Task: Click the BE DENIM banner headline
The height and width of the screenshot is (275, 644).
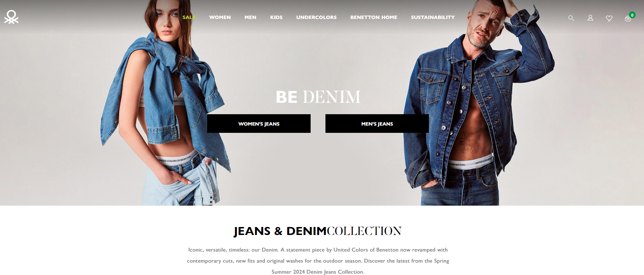Action: point(318,97)
